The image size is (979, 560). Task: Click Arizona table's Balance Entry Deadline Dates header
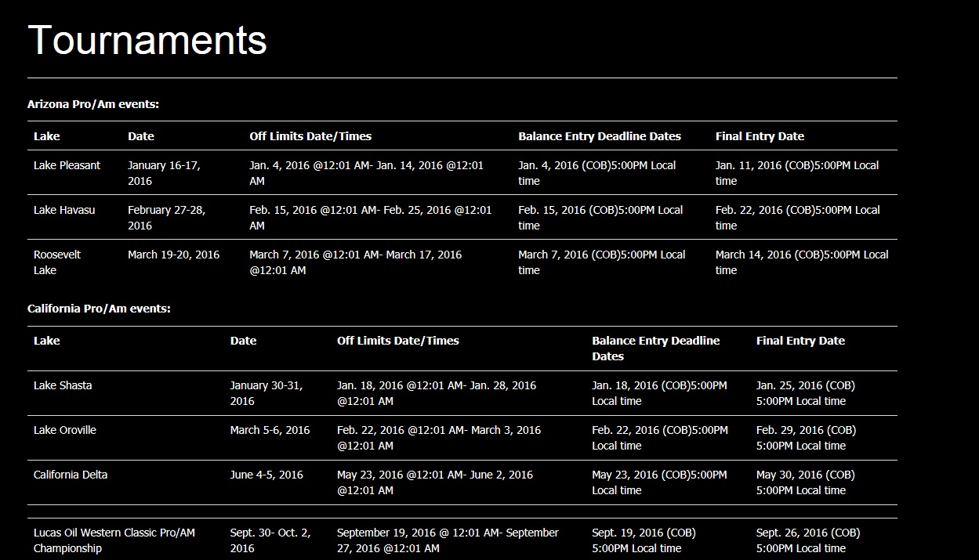point(600,136)
